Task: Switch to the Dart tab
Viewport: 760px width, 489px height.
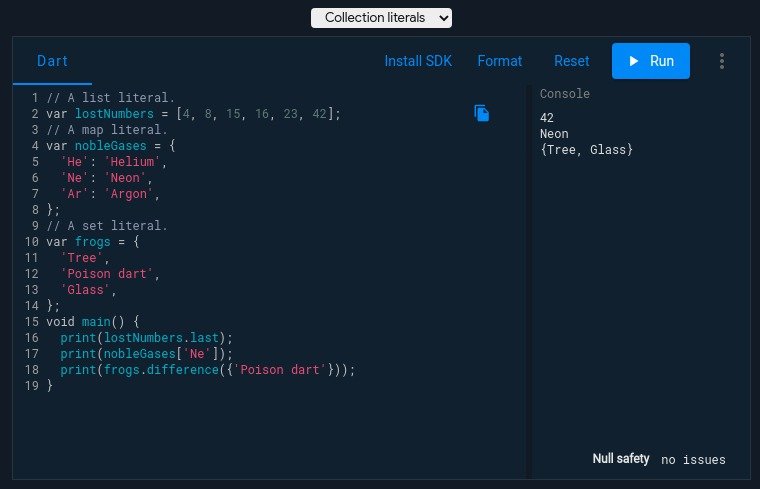Action: (52, 61)
